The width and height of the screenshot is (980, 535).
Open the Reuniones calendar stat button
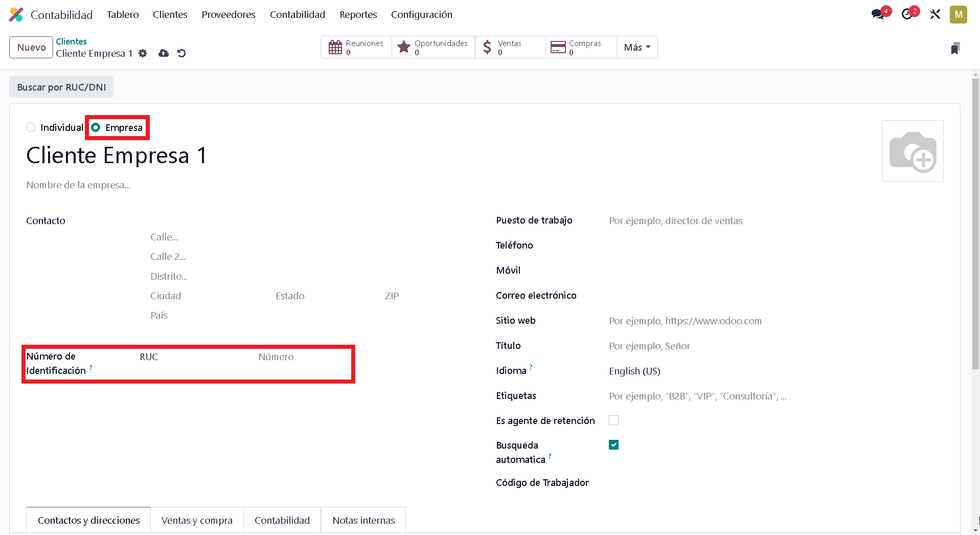click(x=356, y=47)
